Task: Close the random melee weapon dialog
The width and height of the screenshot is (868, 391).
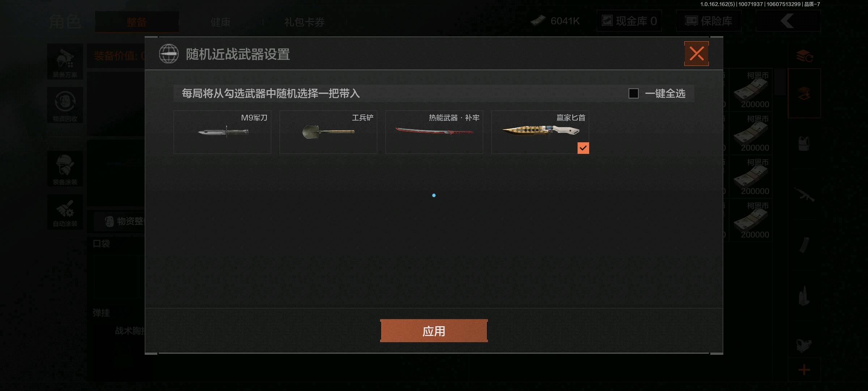Action: (697, 54)
